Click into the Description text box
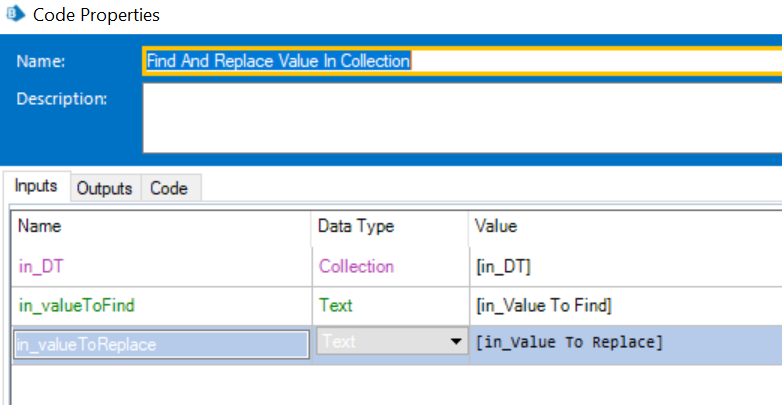 460,117
